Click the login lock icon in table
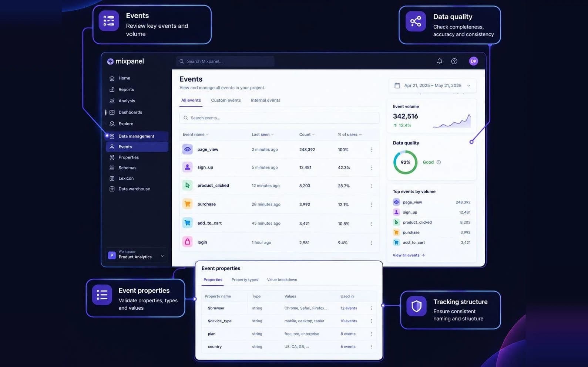The height and width of the screenshot is (367, 588). [188, 242]
